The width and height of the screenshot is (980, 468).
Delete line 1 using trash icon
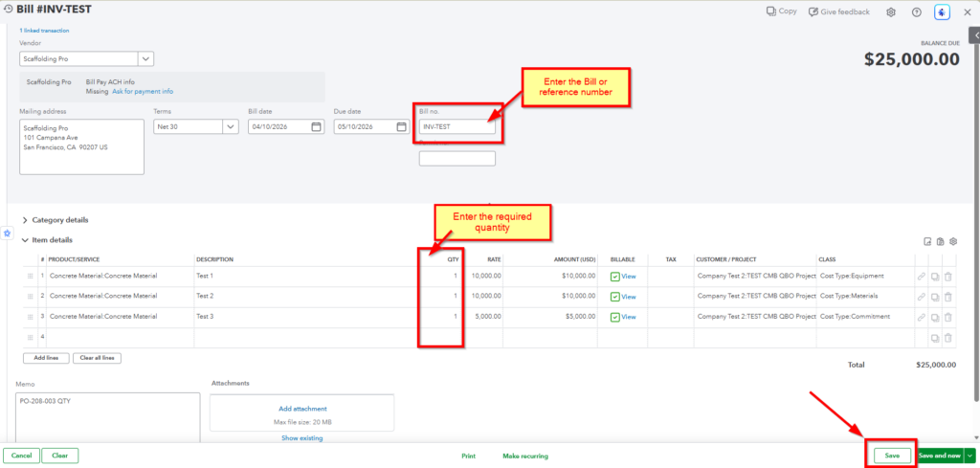pyautogui.click(x=947, y=276)
